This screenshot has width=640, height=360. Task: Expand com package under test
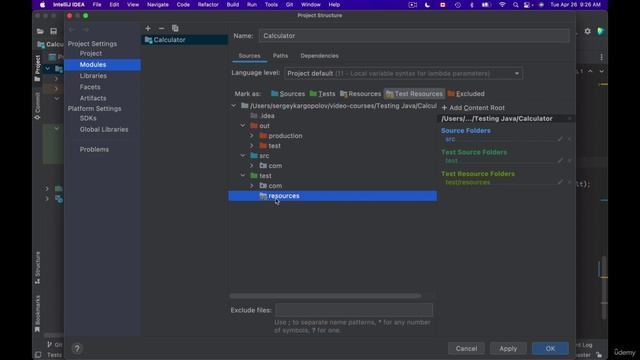(x=251, y=186)
